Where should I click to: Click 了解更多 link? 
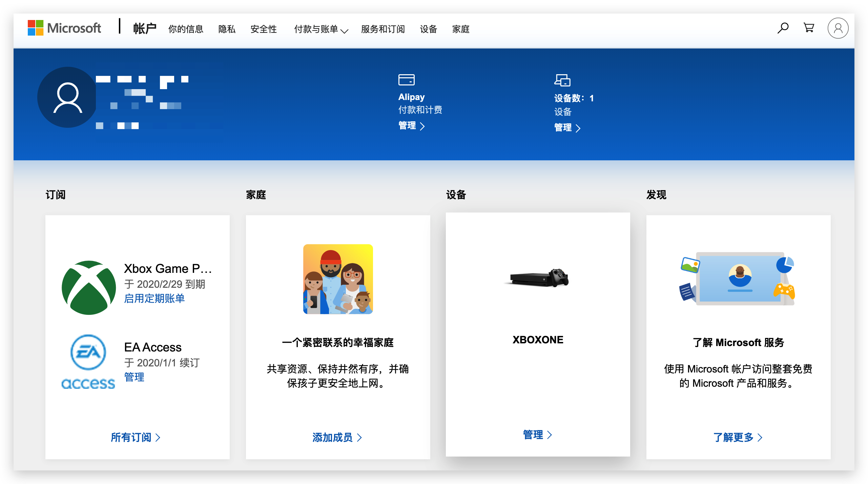738,438
